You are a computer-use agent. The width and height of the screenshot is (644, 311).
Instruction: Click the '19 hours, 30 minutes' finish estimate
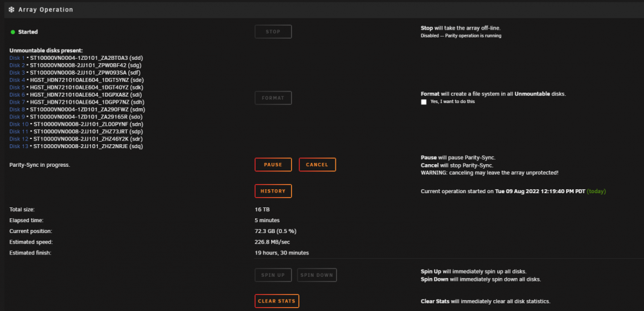click(x=282, y=253)
